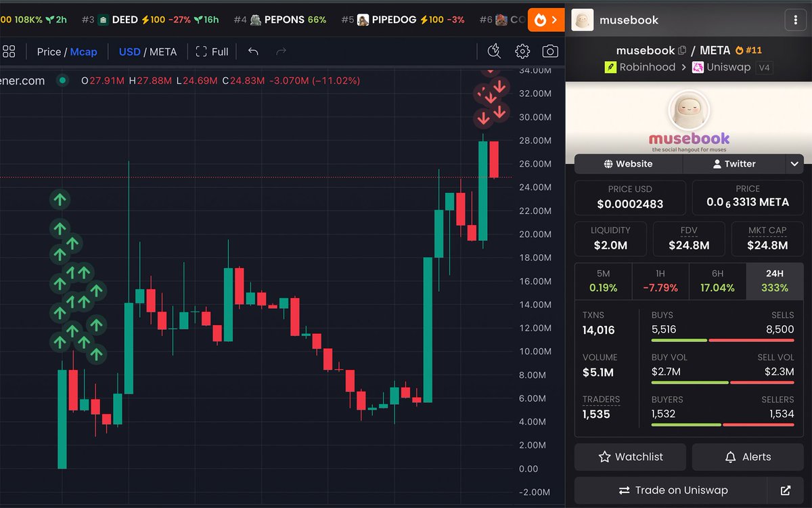Viewport: 812px width, 508px height.
Task: Click the BUYS 5,516 value
Action: click(x=664, y=330)
